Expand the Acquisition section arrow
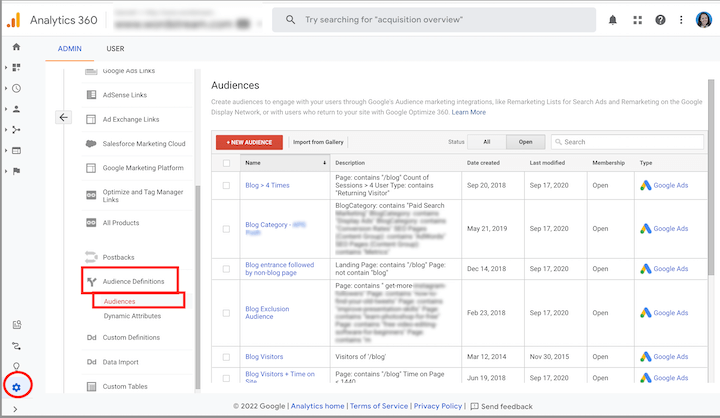 [6, 130]
